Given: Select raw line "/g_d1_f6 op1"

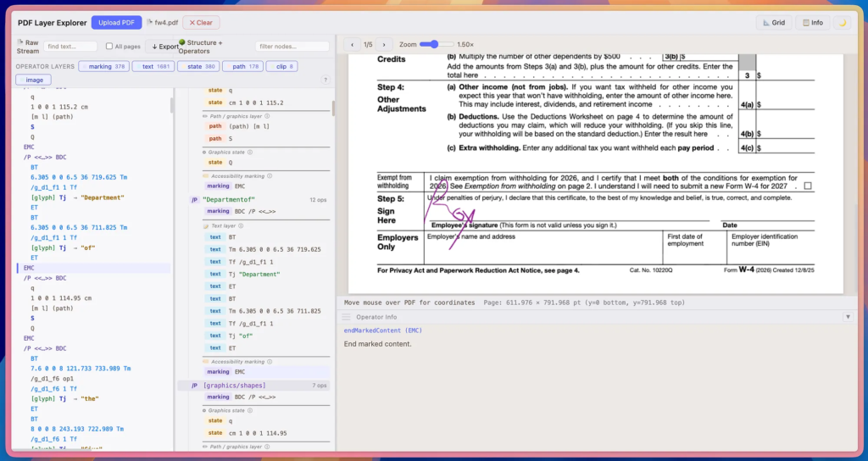Looking at the screenshot, I should click(52, 379).
